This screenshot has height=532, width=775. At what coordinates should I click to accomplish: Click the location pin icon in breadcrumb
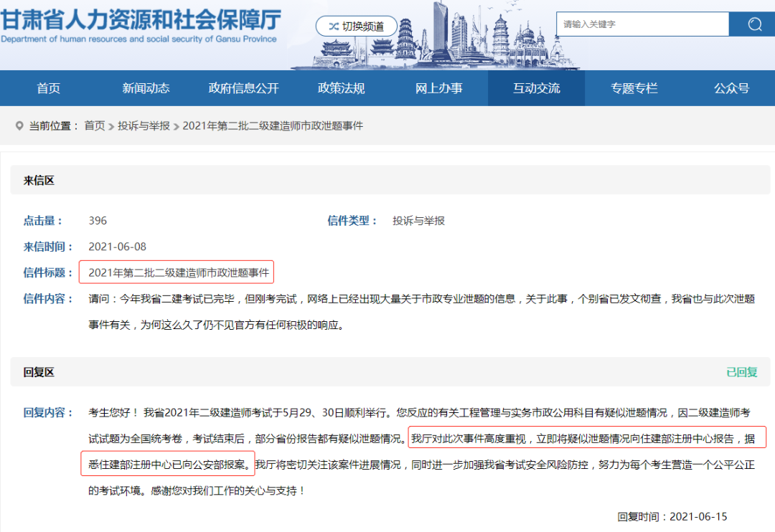tap(19, 125)
